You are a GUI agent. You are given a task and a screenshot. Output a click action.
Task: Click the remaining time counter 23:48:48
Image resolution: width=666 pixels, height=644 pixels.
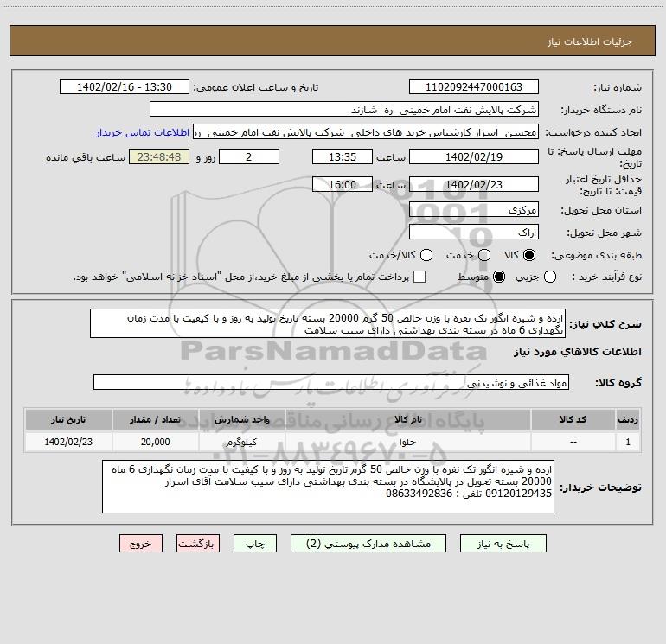point(159,156)
